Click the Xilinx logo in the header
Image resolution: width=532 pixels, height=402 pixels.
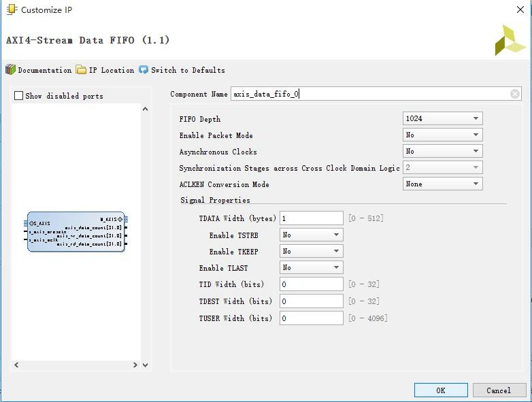click(510, 40)
